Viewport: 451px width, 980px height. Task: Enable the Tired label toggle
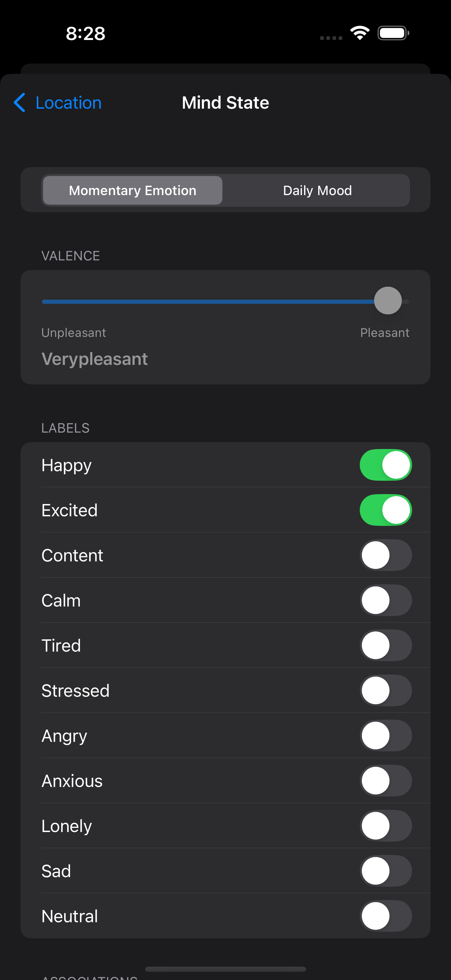tap(386, 645)
